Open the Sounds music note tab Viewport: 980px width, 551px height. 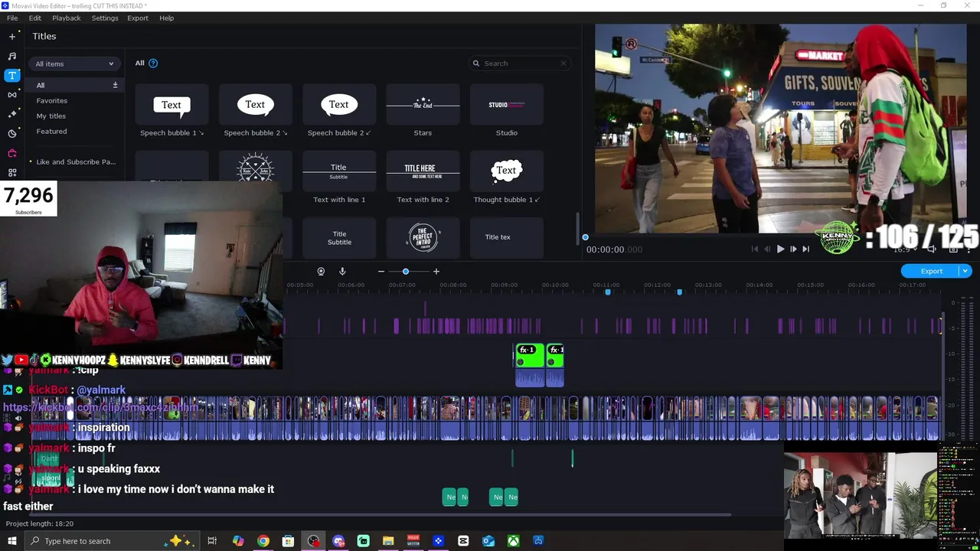pyautogui.click(x=11, y=56)
